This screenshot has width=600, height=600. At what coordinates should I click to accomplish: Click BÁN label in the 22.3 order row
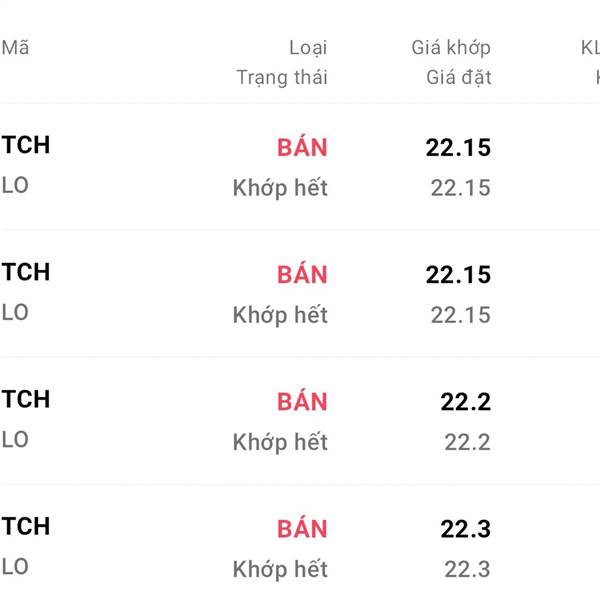click(302, 528)
